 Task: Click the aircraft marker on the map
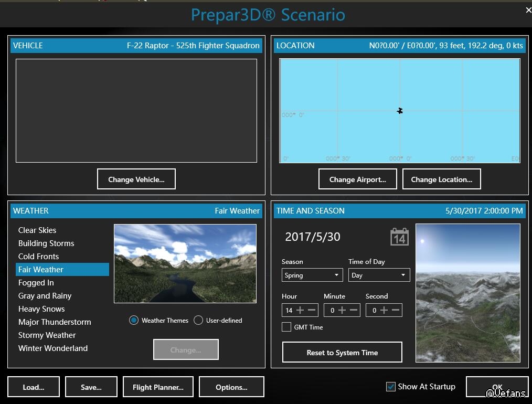pyautogui.click(x=400, y=111)
